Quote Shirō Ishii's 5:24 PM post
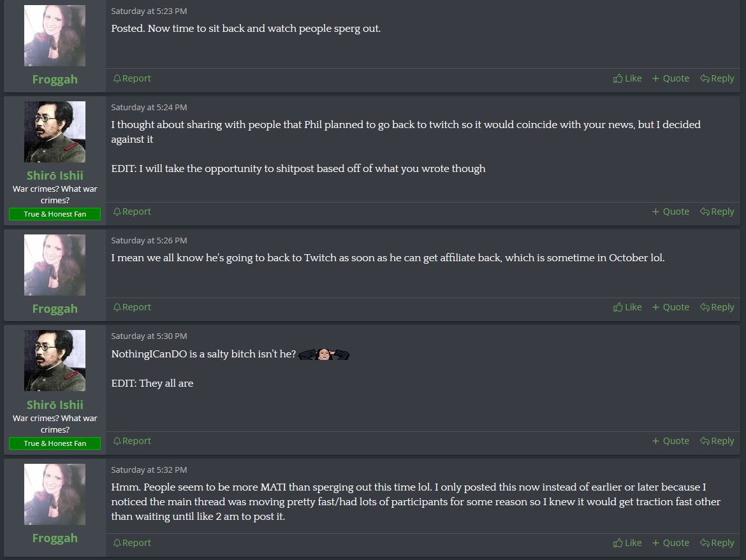The width and height of the screenshot is (746, 560). 670,212
